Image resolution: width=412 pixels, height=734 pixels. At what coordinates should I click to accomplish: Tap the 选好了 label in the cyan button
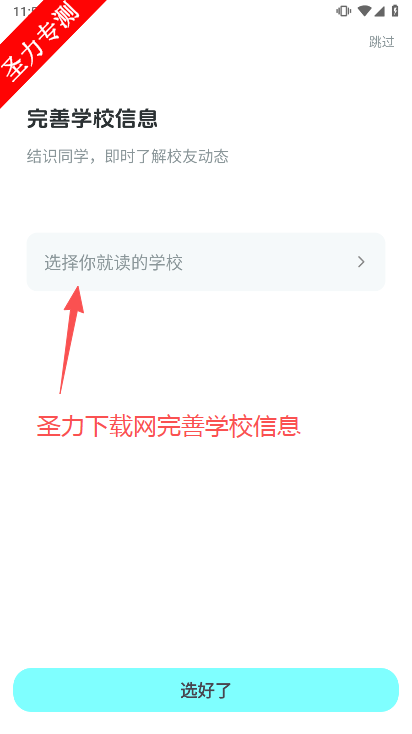(206, 690)
